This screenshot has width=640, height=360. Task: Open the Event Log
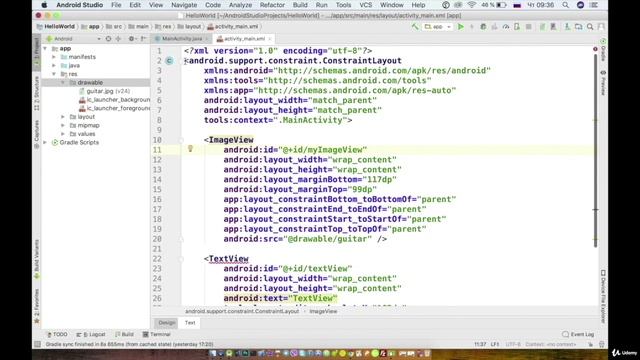(578, 334)
